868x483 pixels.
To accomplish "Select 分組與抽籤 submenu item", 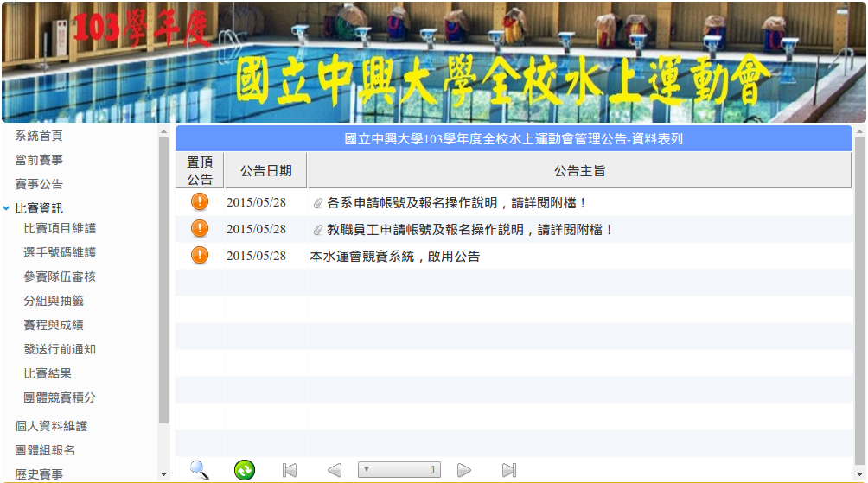I will 54,301.
